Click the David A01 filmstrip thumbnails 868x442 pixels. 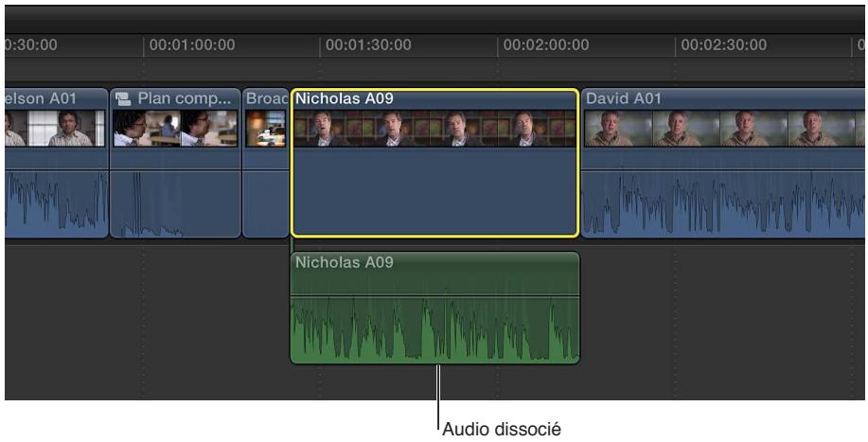724,128
